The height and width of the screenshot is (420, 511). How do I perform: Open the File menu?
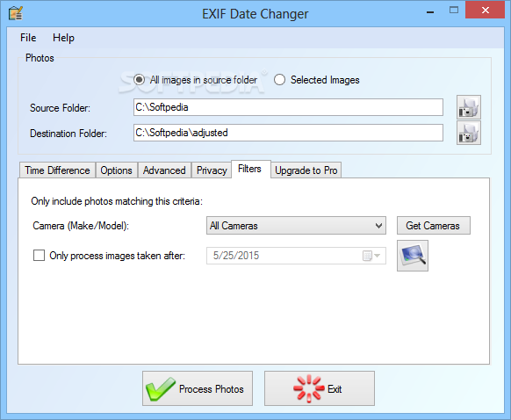28,38
